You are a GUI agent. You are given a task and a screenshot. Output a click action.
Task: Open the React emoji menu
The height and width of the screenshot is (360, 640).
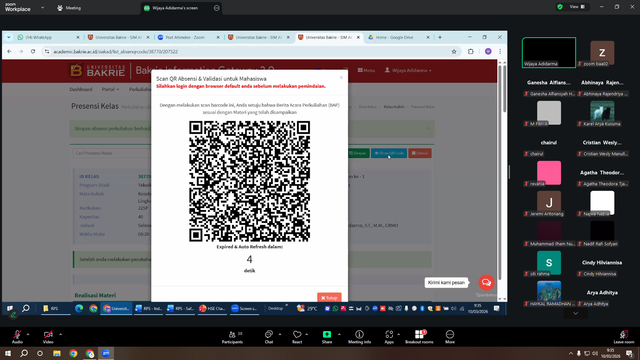pyautogui.click(x=297, y=337)
